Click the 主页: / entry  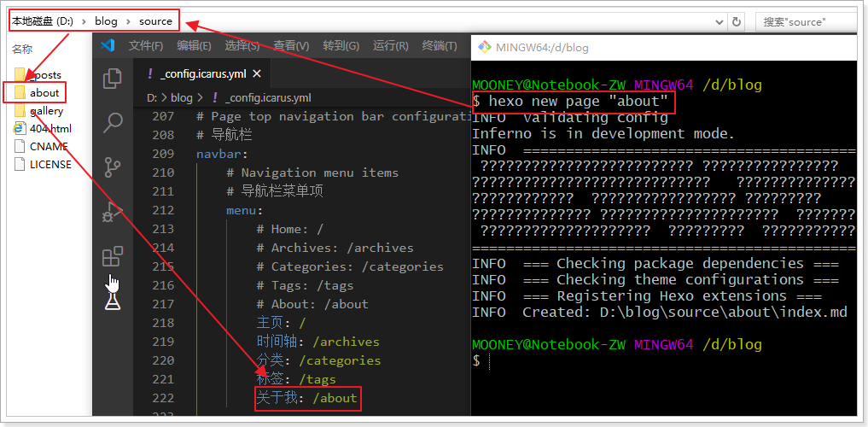(281, 323)
